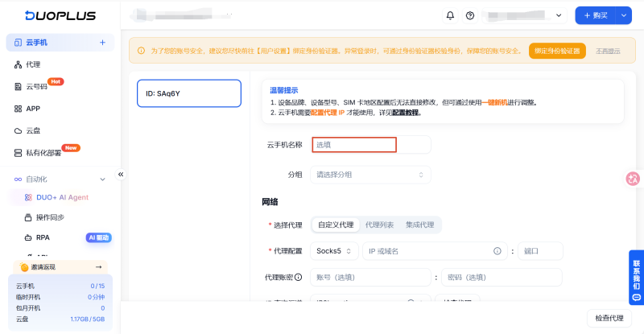Open the 联系我们 side tab

tap(636, 278)
